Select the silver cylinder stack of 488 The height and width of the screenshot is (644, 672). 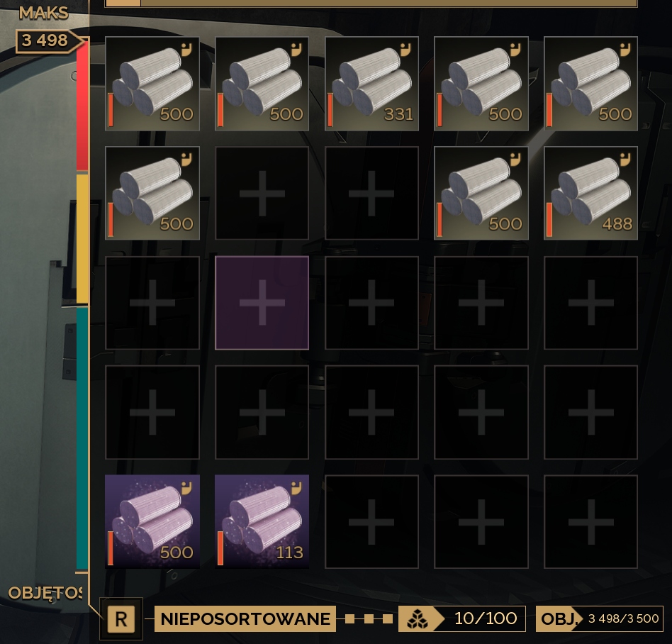click(590, 193)
